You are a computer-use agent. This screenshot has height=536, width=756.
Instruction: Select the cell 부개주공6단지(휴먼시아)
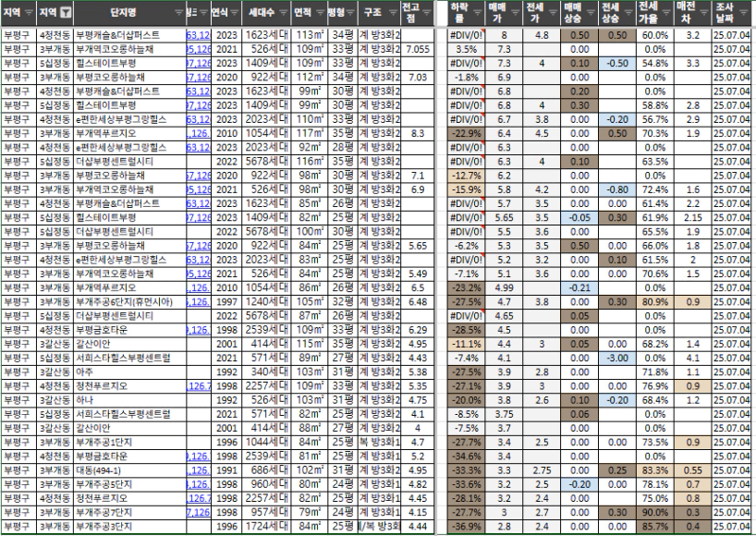(x=130, y=302)
